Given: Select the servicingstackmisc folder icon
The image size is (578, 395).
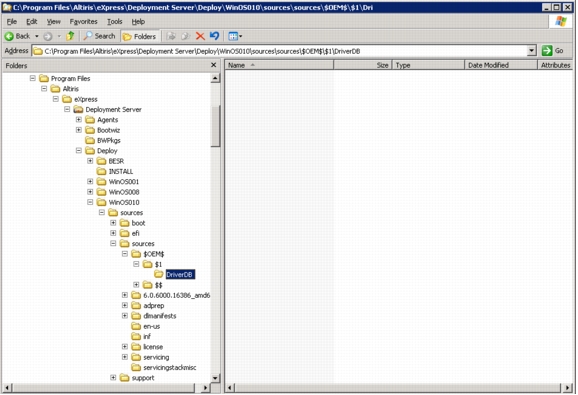Looking at the screenshot, I should pyautogui.click(x=136, y=367).
